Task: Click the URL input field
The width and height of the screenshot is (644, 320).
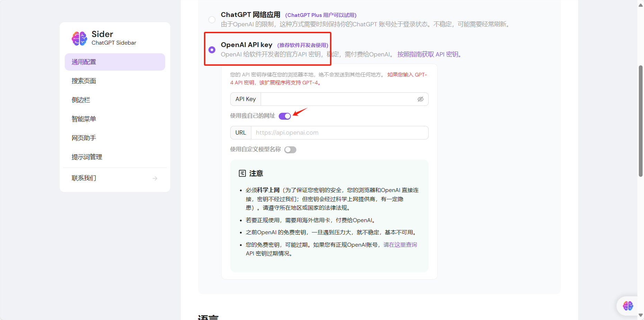Action: click(340, 133)
